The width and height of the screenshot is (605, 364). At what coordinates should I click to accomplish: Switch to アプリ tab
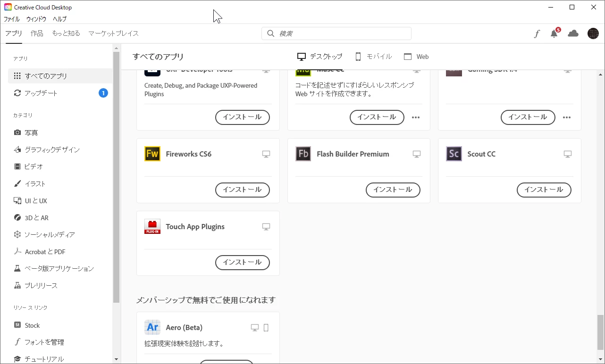(14, 33)
